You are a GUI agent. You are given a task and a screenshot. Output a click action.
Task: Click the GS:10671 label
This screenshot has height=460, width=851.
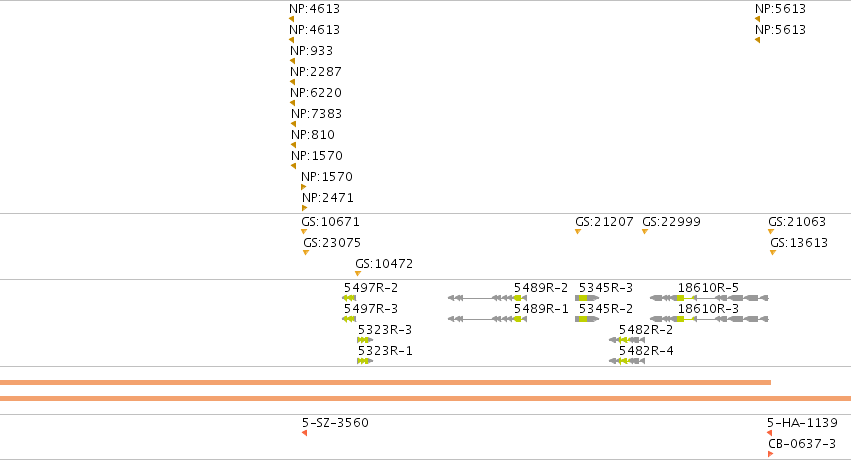(x=330, y=222)
